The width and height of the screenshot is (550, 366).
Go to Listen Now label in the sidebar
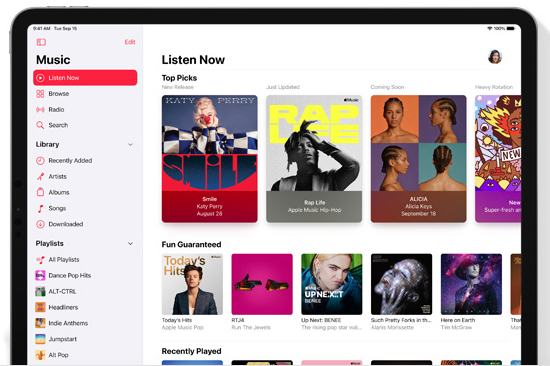64,78
